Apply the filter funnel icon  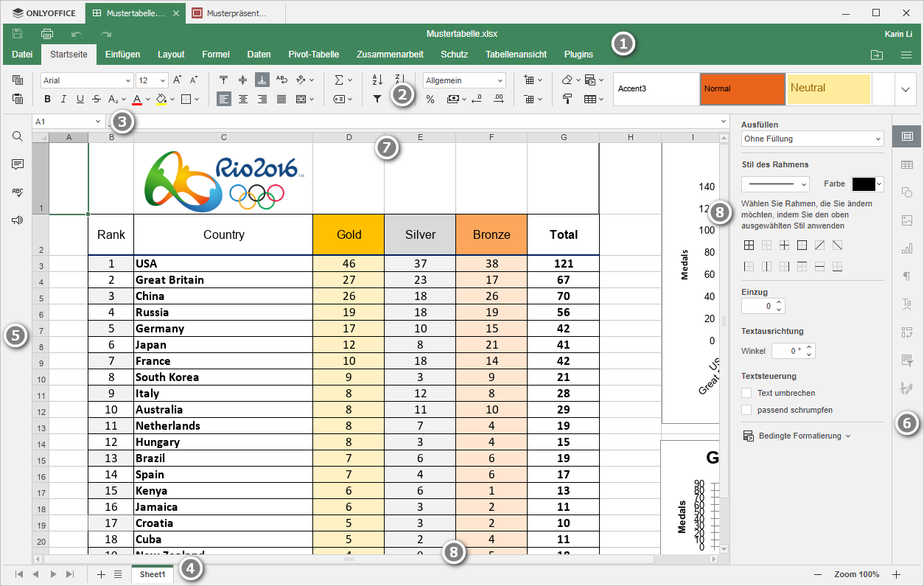377,99
